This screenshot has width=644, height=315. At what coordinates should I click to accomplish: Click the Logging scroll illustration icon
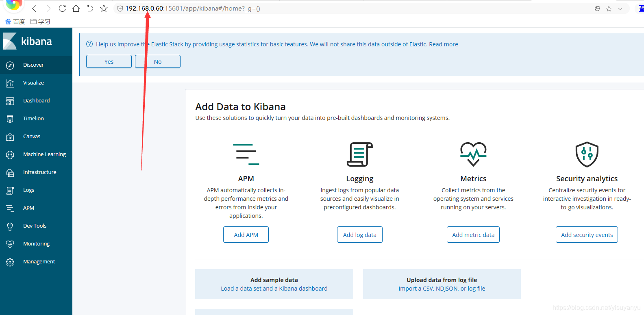pos(360,154)
